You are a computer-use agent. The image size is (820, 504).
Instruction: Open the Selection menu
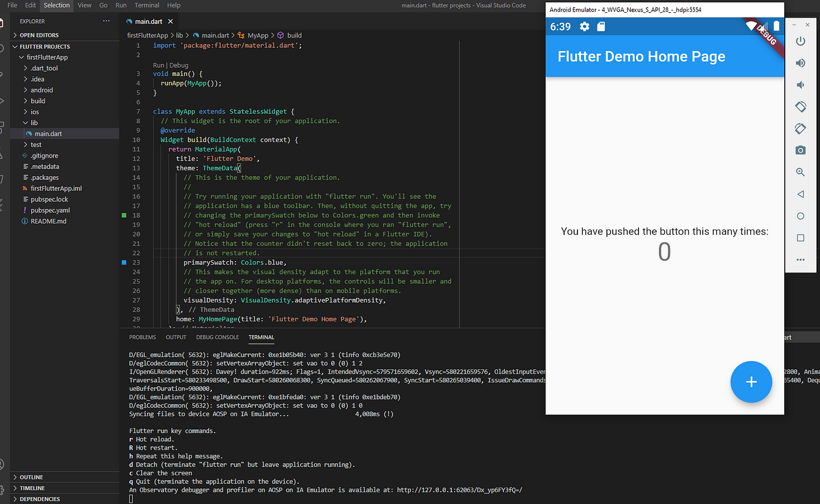57,5
